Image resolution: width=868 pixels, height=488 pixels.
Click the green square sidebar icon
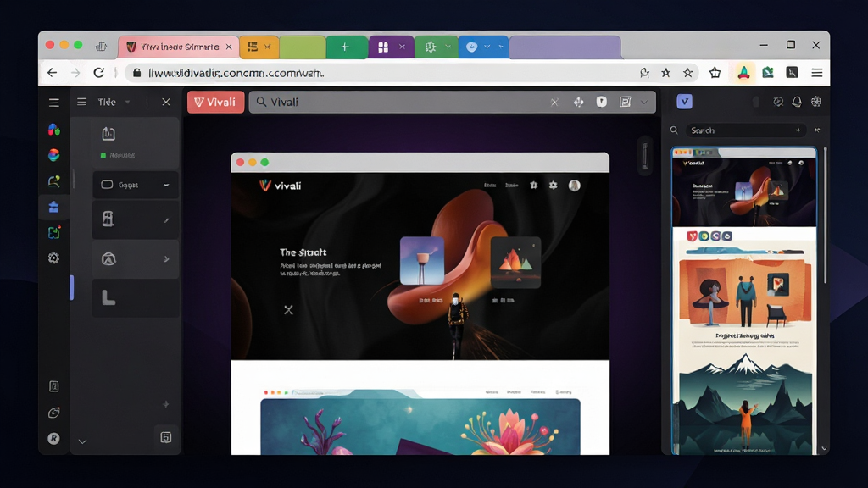pos(53,232)
